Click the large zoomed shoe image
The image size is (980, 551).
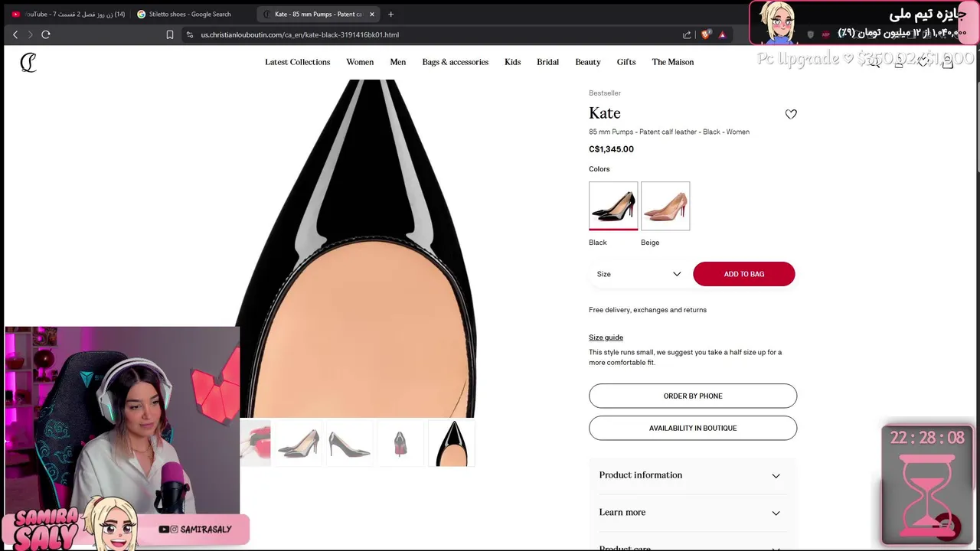(x=357, y=249)
